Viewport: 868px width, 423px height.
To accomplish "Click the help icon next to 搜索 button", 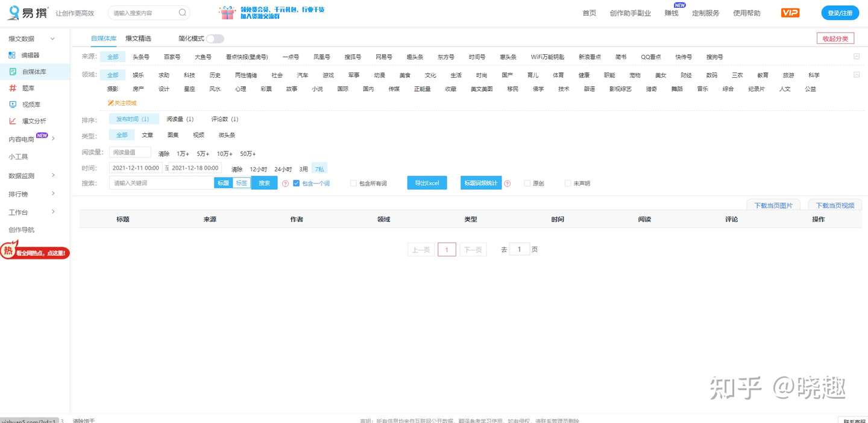I will 285,183.
